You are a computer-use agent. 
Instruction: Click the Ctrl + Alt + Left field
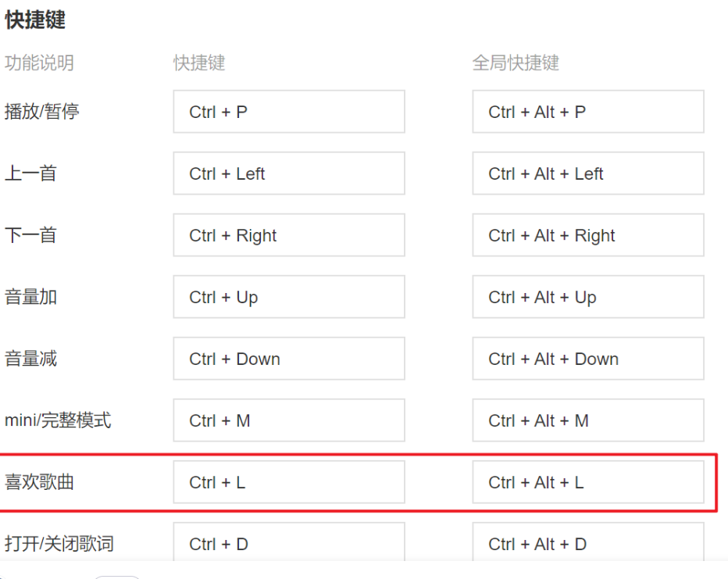pos(587,173)
